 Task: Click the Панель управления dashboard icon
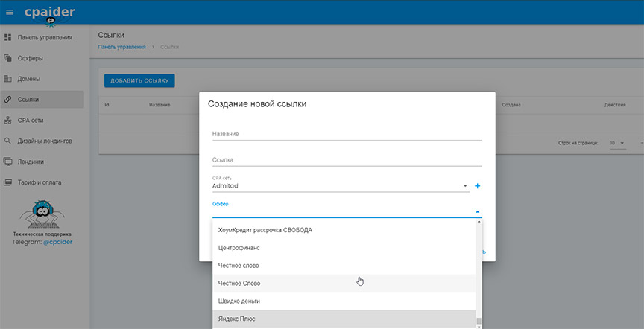(7, 37)
